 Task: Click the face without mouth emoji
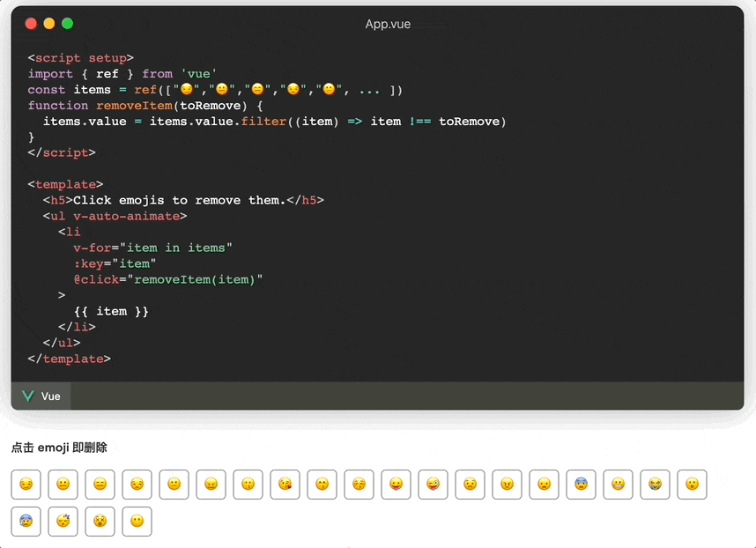click(x=137, y=521)
